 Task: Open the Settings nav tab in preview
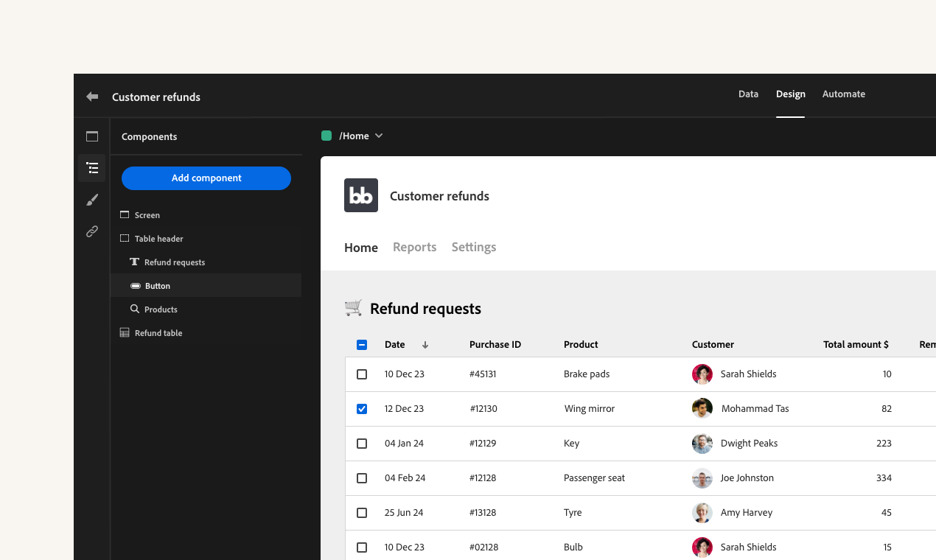click(474, 248)
